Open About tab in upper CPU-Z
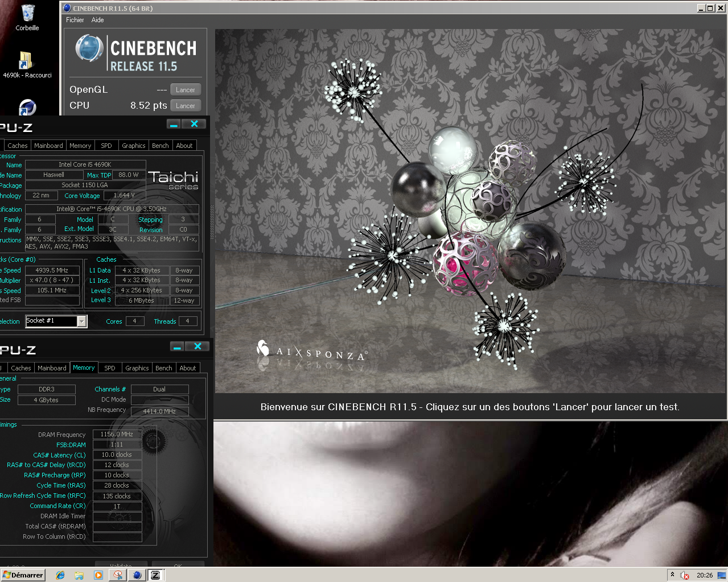Screen dimensions: 728x582 [184, 146]
